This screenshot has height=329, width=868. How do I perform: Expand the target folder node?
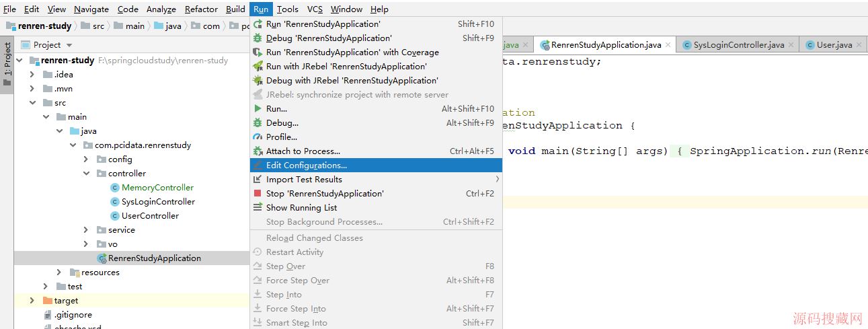(32, 301)
